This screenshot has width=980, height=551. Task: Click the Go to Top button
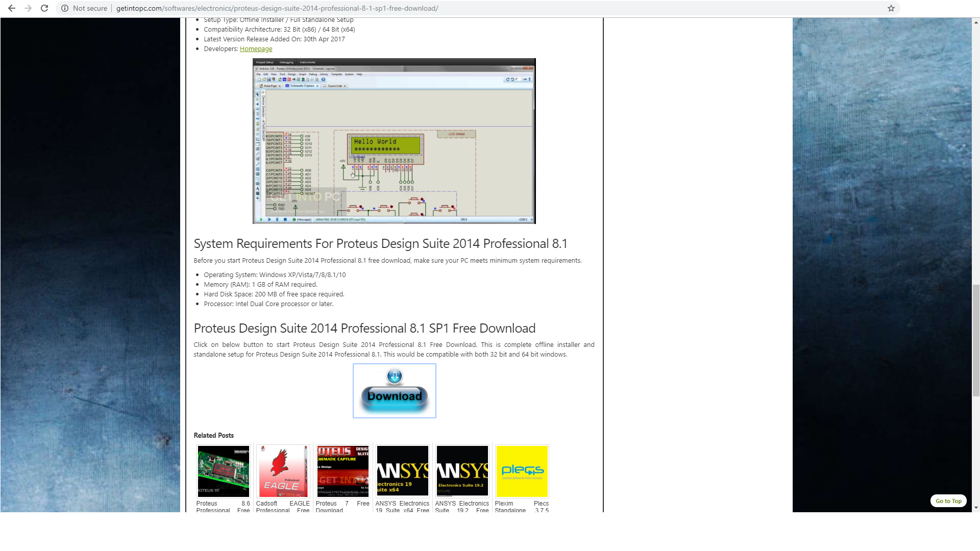point(948,500)
